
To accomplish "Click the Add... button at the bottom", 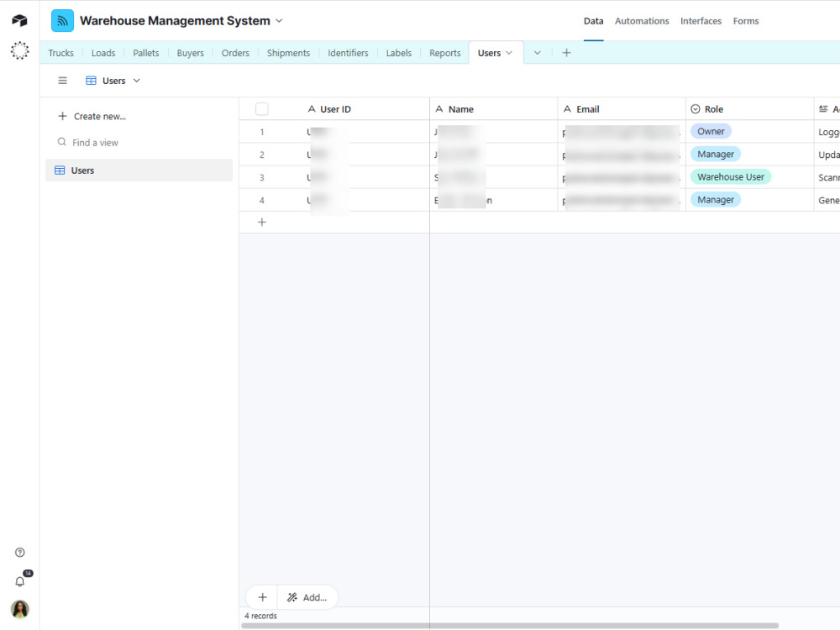I will (x=307, y=597).
